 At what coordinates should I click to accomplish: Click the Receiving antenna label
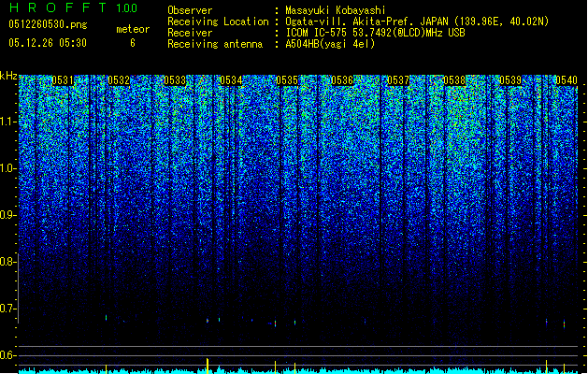coord(215,44)
